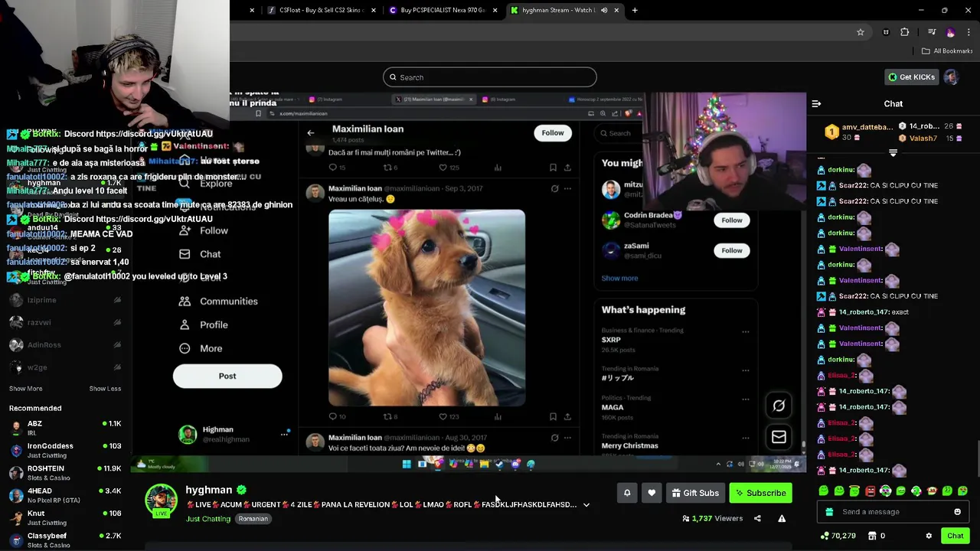The image size is (980, 551).
Task: Follow zaSami suggestion
Action: [x=732, y=250]
